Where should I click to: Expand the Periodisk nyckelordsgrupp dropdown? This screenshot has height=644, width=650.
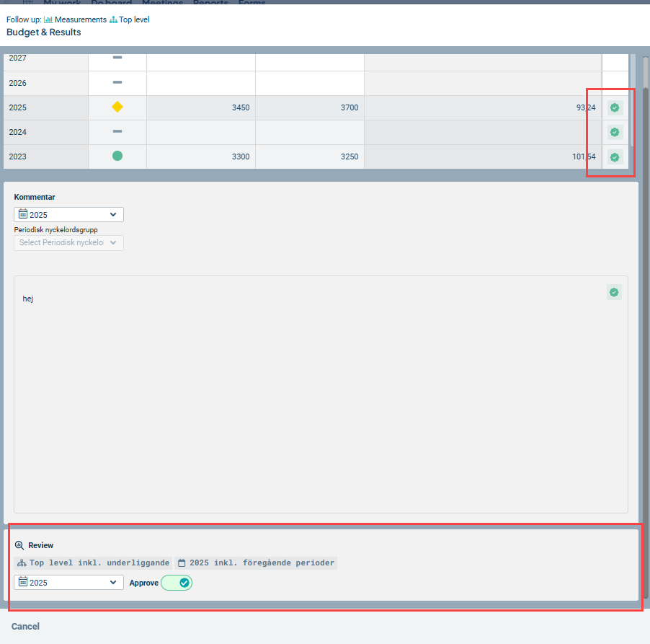(x=68, y=243)
